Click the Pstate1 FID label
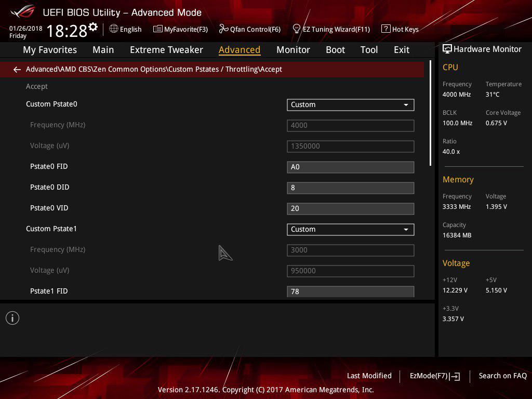 click(x=49, y=291)
